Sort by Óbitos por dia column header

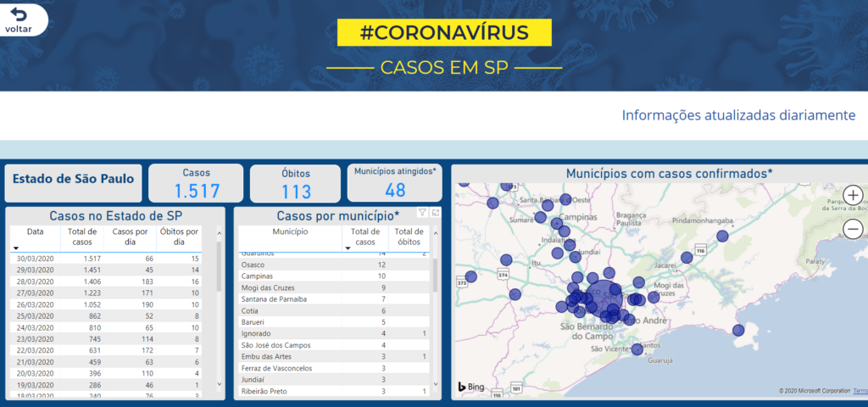tap(179, 237)
